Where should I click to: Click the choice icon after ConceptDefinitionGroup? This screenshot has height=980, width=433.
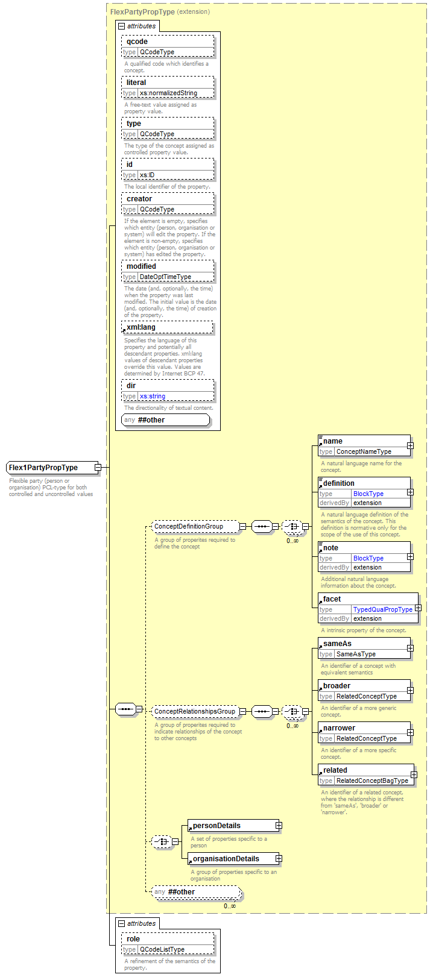pos(292,526)
